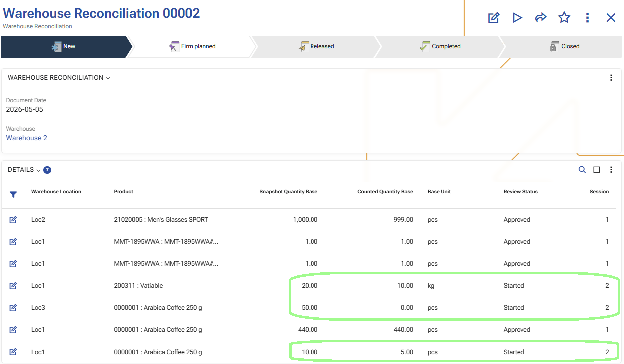Image resolution: width=624 pixels, height=364 pixels.
Task: Click snapshot quantity 1,000.00
Action: (305, 220)
